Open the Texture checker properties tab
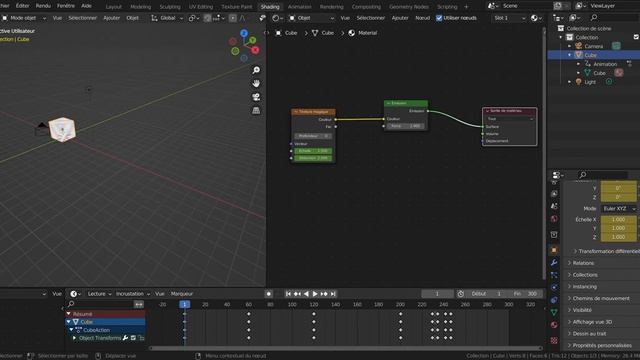 554,340
